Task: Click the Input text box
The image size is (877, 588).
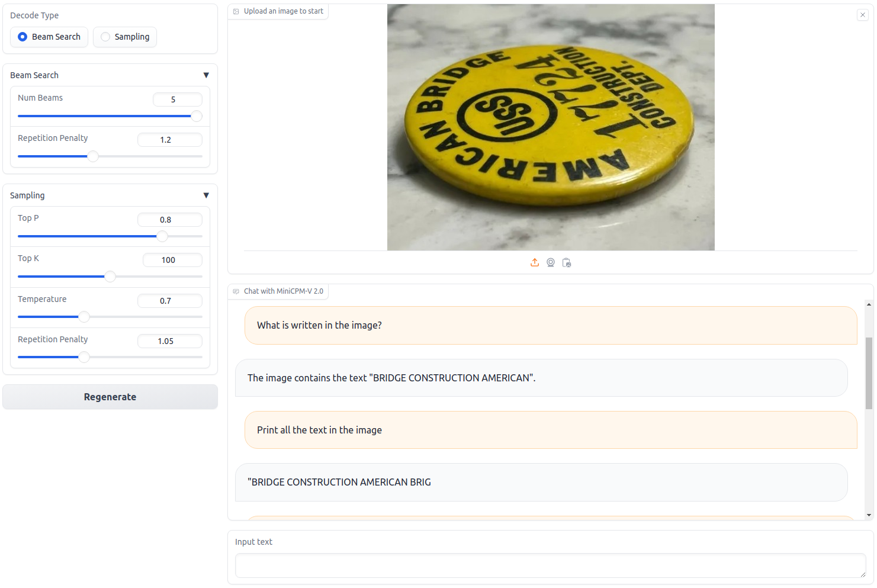Action: (x=551, y=565)
